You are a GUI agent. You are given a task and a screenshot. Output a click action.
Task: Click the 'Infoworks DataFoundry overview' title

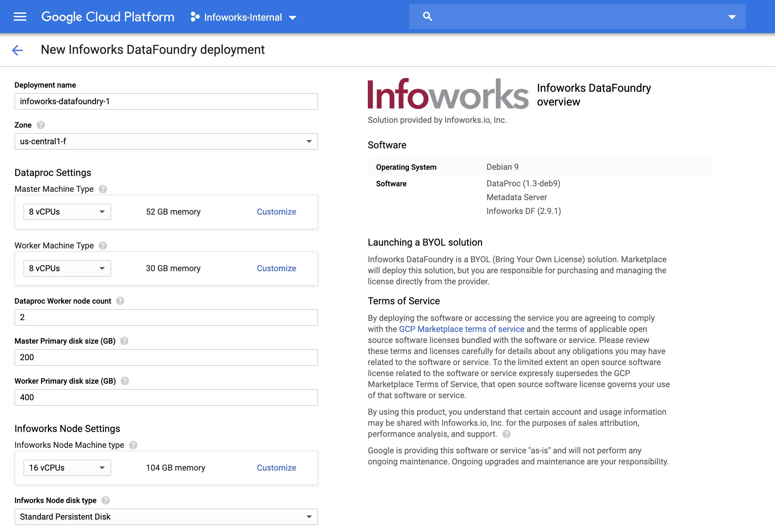(x=594, y=95)
